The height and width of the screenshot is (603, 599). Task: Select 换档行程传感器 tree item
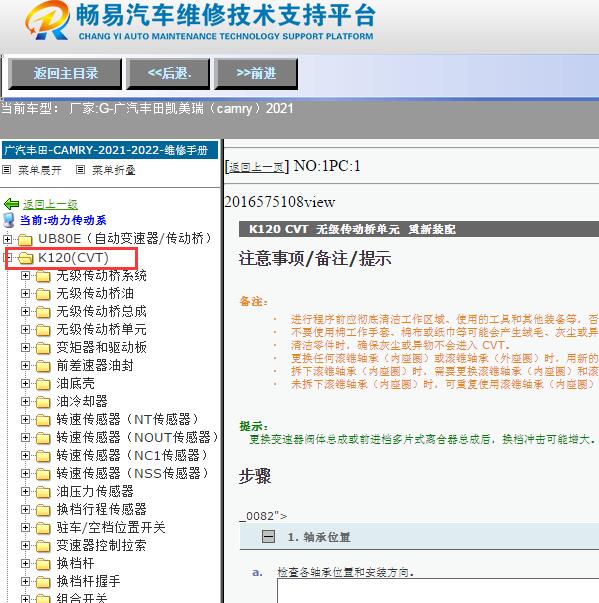(101, 510)
